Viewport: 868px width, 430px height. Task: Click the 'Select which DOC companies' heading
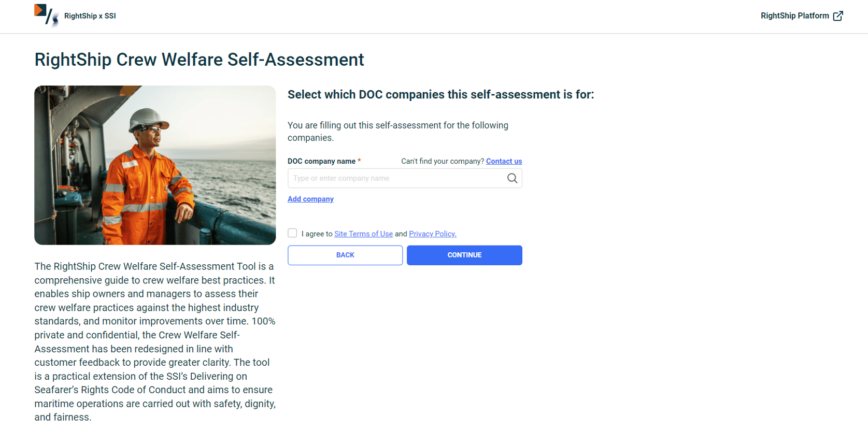440,94
